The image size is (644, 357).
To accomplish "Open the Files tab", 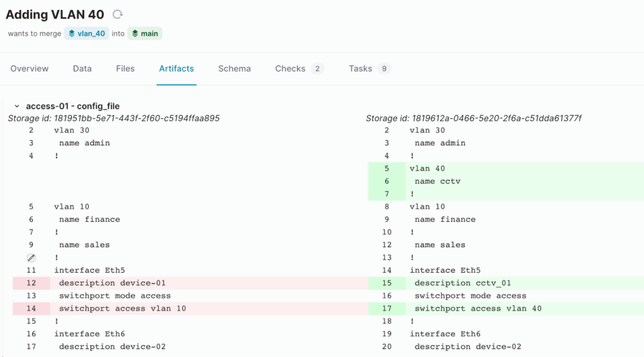I will (125, 69).
